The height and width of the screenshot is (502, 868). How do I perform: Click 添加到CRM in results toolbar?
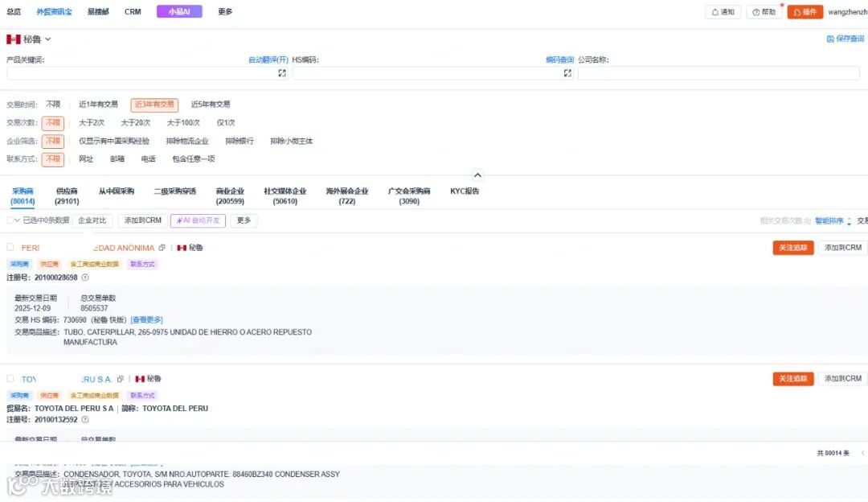point(143,220)
